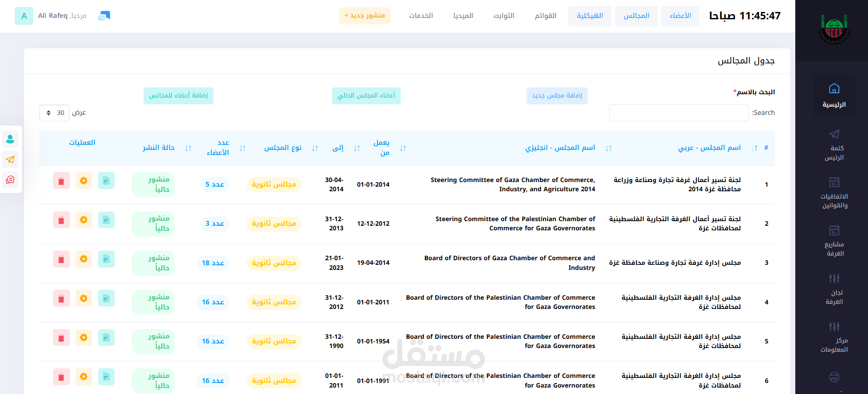
Task: Click the user avatar labeled A
Action: pyautogui.click(x=24, y=16)
